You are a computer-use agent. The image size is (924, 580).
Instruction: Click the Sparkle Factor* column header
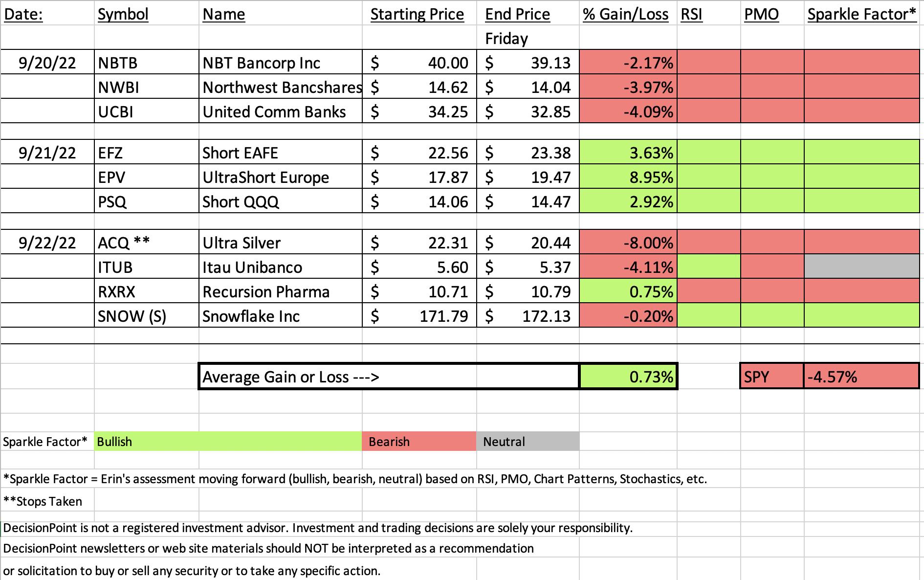click(x=861, y=14)
